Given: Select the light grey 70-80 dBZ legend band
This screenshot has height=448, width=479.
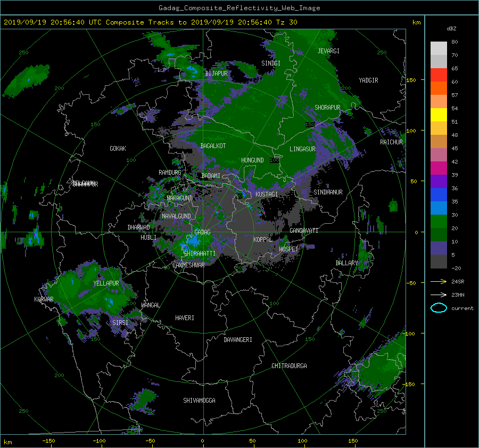Looking at the screenshot, I should point(439,48).
